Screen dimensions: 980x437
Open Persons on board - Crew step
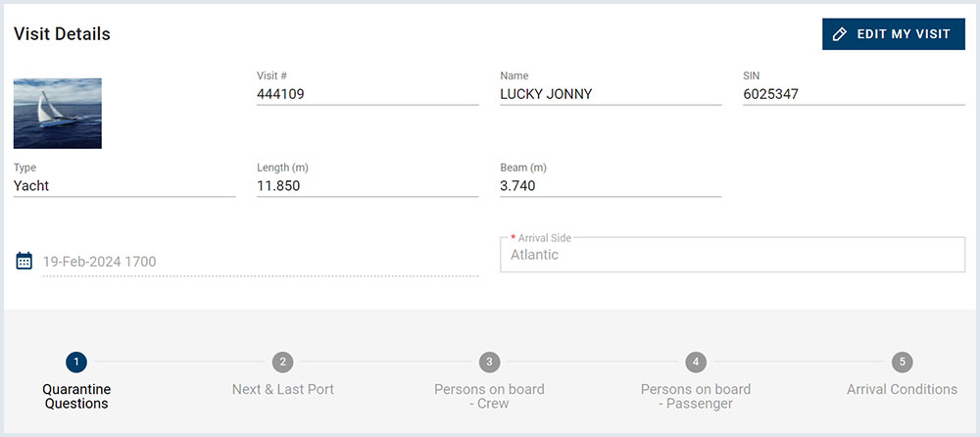pyautogui.click(x=490, y=396)
